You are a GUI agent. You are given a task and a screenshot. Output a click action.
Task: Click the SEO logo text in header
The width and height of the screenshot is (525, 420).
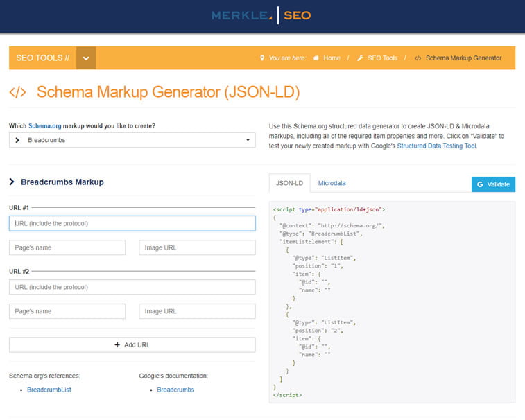(298, 15)
